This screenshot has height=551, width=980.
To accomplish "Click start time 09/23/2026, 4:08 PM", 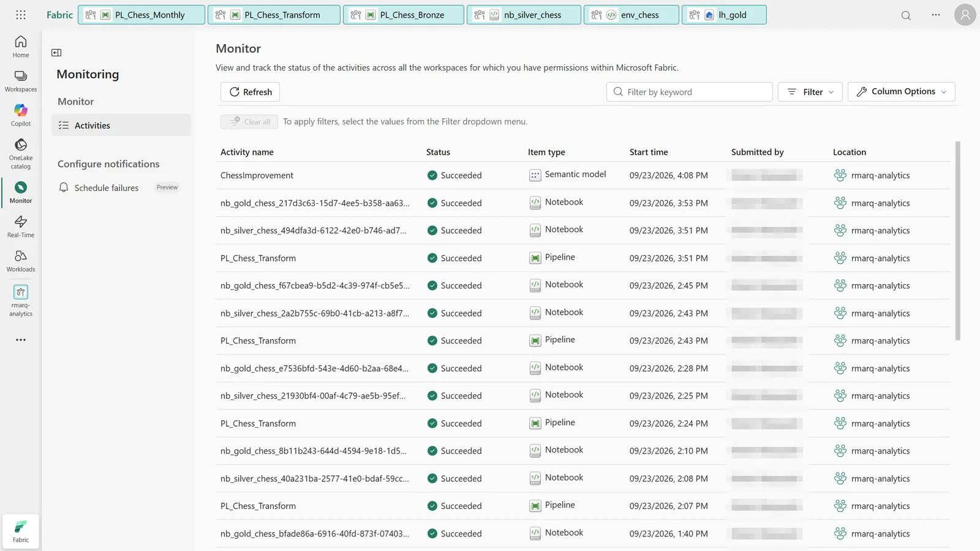I will 668,175.
